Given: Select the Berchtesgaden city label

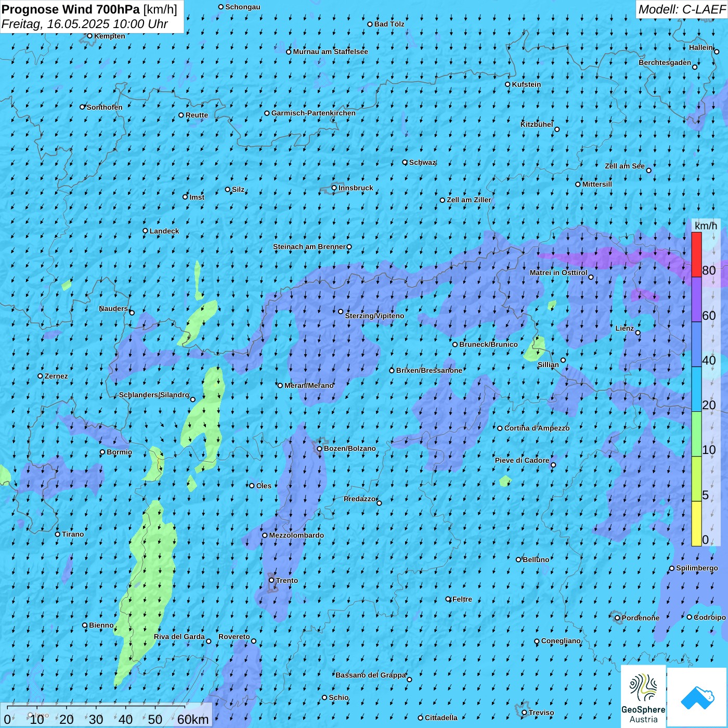Looking at the screenshot, I should [x=665, y=62].
